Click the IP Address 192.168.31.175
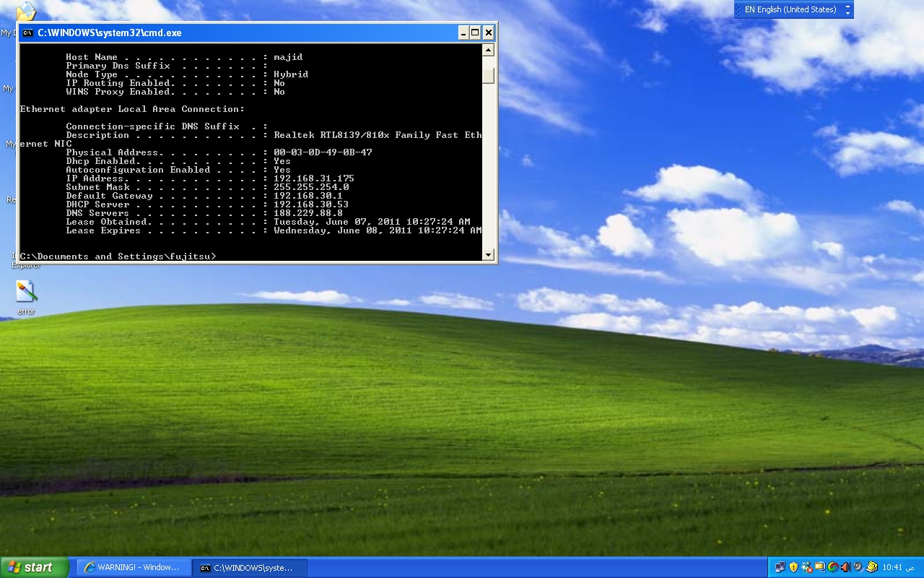 coord(314,178)
